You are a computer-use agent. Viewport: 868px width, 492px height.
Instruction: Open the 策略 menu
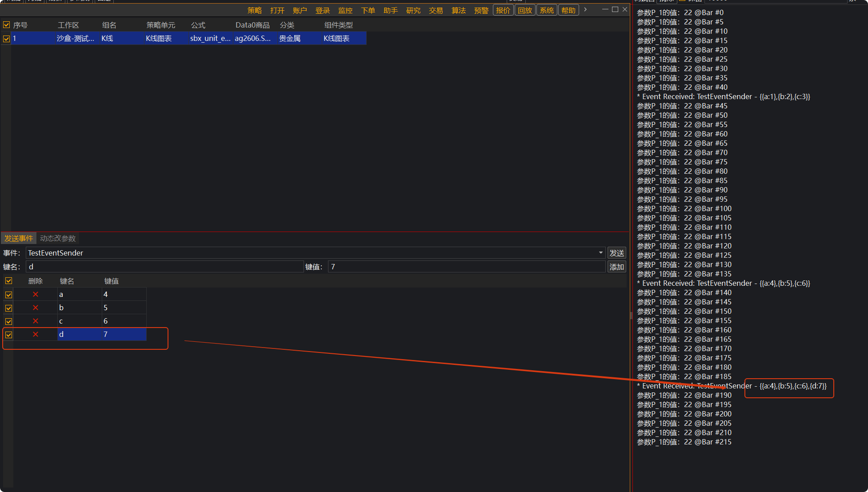click(255, 10)
